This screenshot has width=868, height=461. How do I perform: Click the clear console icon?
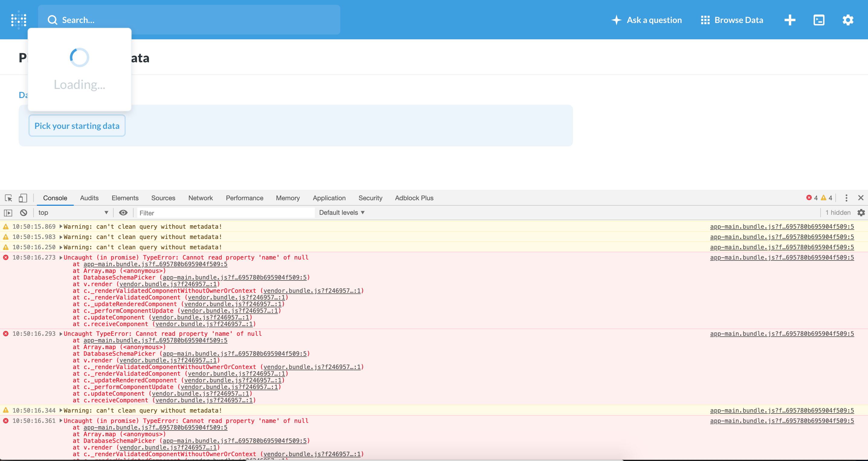(x=23, y=212)
